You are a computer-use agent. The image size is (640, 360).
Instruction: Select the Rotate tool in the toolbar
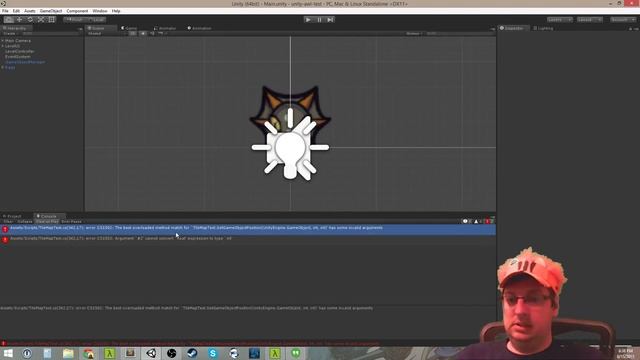30,20
